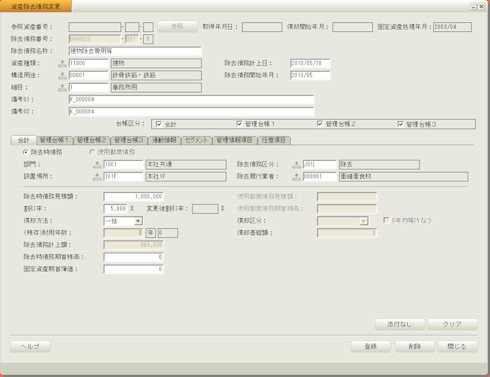The height and width of the screenshot is (377, 490).
Task: Click the 償却開始年月 field
Action: [352, 27]
